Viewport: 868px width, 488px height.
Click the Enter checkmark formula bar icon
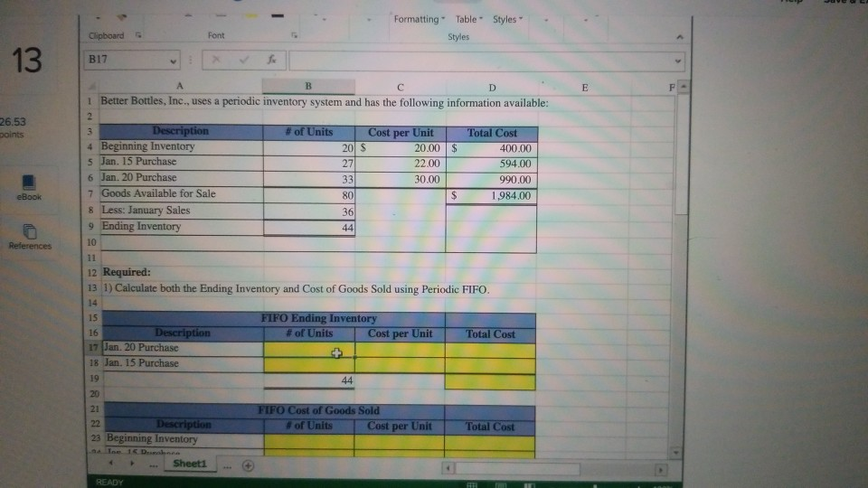(243, 60)
